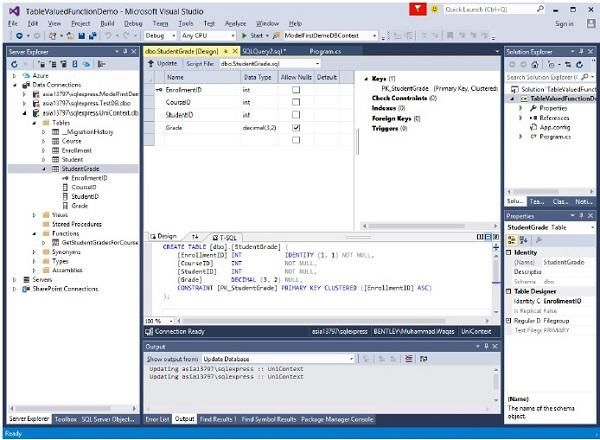Uncheck Allow Nulls for Grade column
600x440 pixels.
click(296, 127)
